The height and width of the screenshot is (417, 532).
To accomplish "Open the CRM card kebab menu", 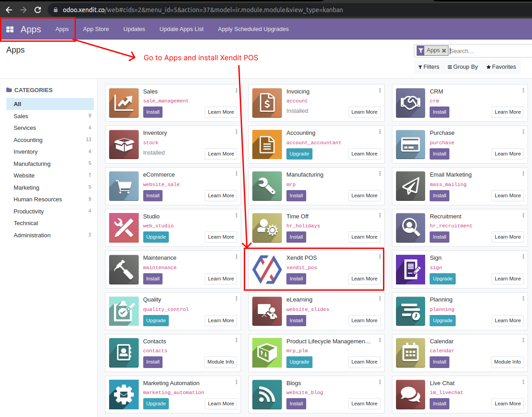I will tap(523, 90).
